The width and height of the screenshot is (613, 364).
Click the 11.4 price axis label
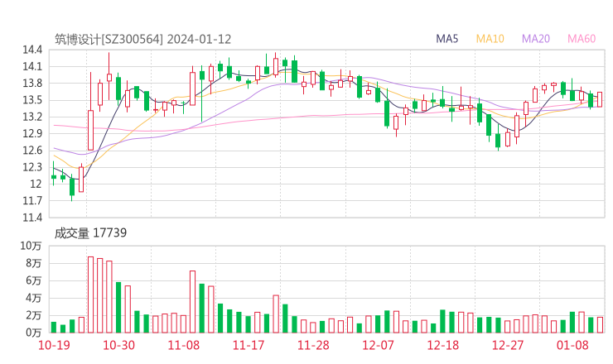(32, 218)
